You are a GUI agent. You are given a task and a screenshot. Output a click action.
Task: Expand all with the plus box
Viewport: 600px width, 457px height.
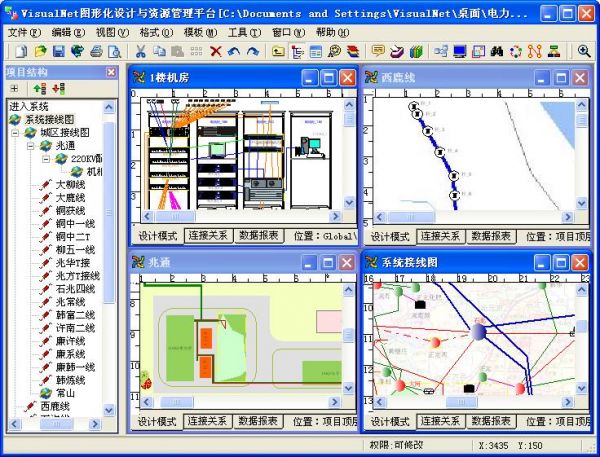pos(14,89)
